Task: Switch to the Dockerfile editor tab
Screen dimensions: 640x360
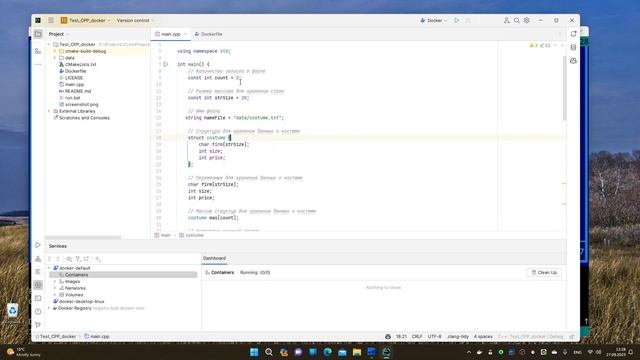Action: click(209, 34)
